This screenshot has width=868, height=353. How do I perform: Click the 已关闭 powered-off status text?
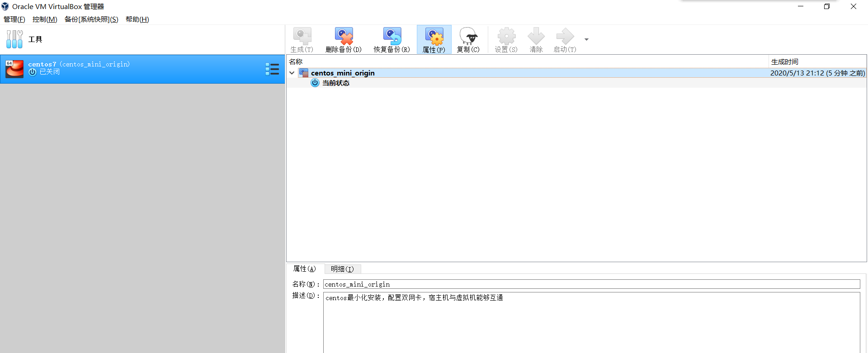click(x=49, y=72)
